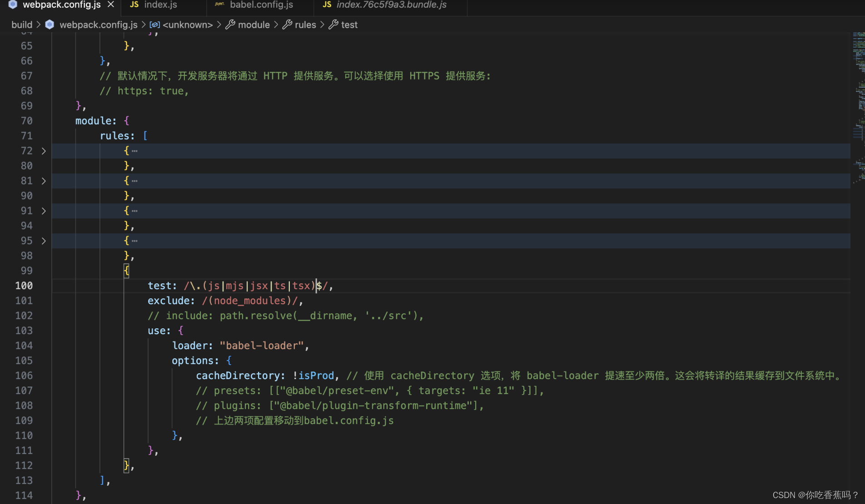
Task: Click the 'use:' key on line 103
Action: click(159, 331)
